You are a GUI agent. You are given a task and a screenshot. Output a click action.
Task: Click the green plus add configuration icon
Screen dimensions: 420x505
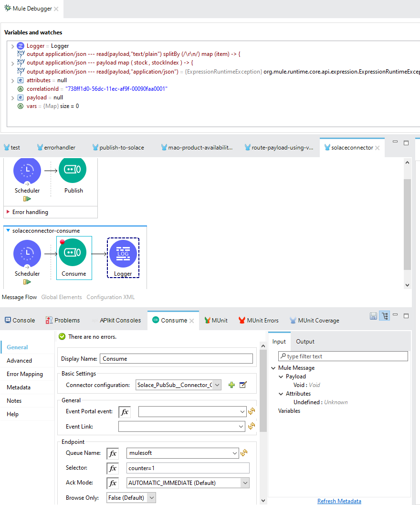click(231, 385)
